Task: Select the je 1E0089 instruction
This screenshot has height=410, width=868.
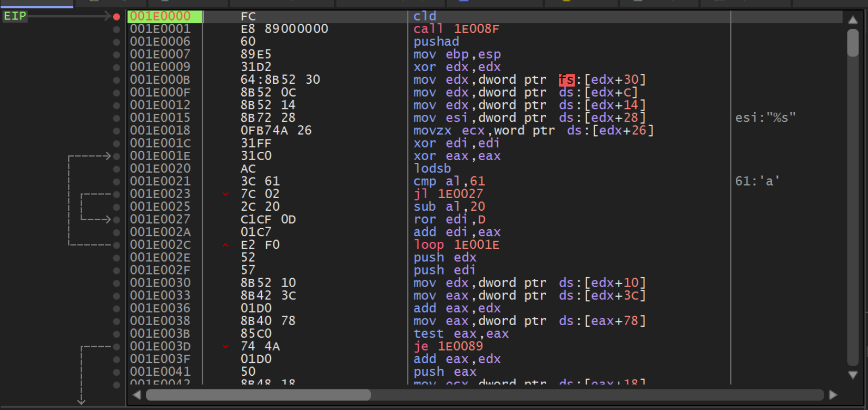Action: pos(448,346)
